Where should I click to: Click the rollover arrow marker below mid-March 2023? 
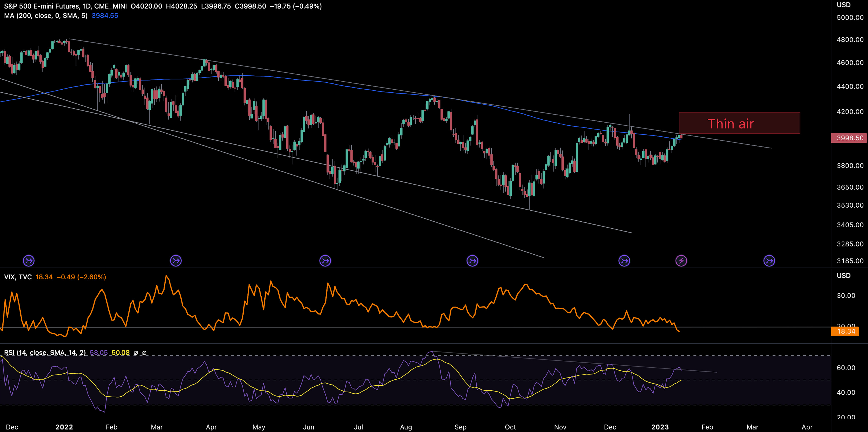769,261
